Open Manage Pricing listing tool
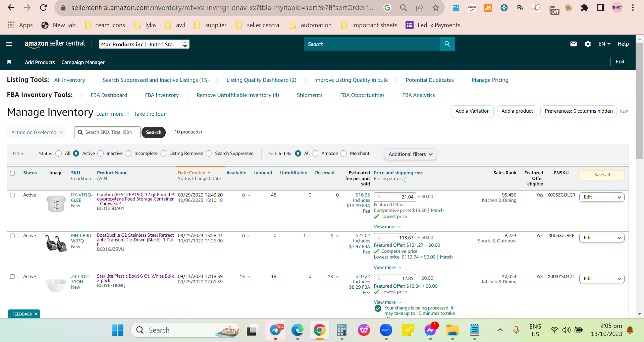This screenshot has width=644, height=342. 490,80
